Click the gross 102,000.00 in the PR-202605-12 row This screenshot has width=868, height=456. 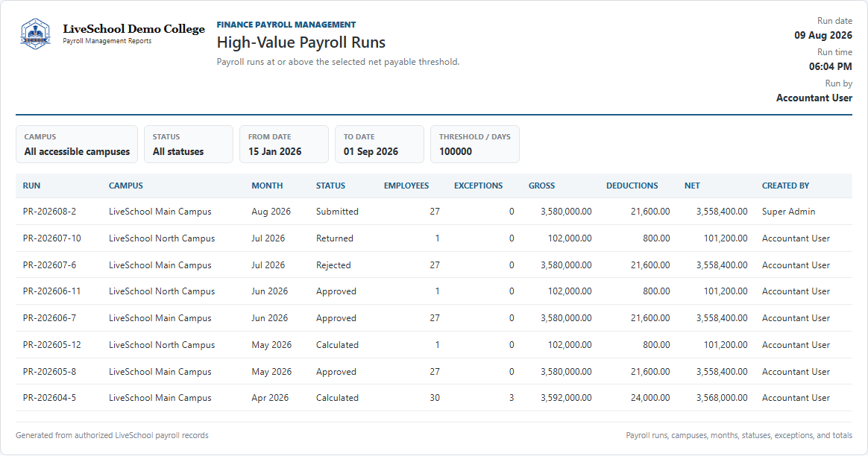(570, 345)
